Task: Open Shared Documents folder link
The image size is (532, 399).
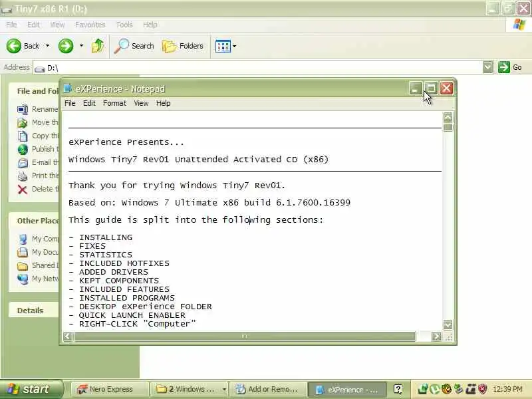Action: 39,265
